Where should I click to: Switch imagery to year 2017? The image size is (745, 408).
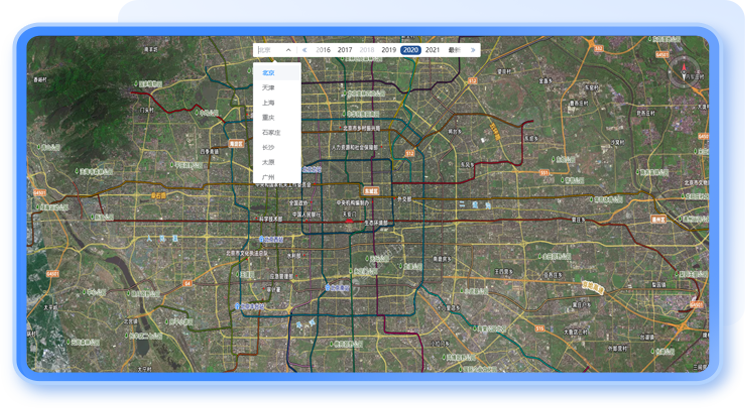(345, 49)
